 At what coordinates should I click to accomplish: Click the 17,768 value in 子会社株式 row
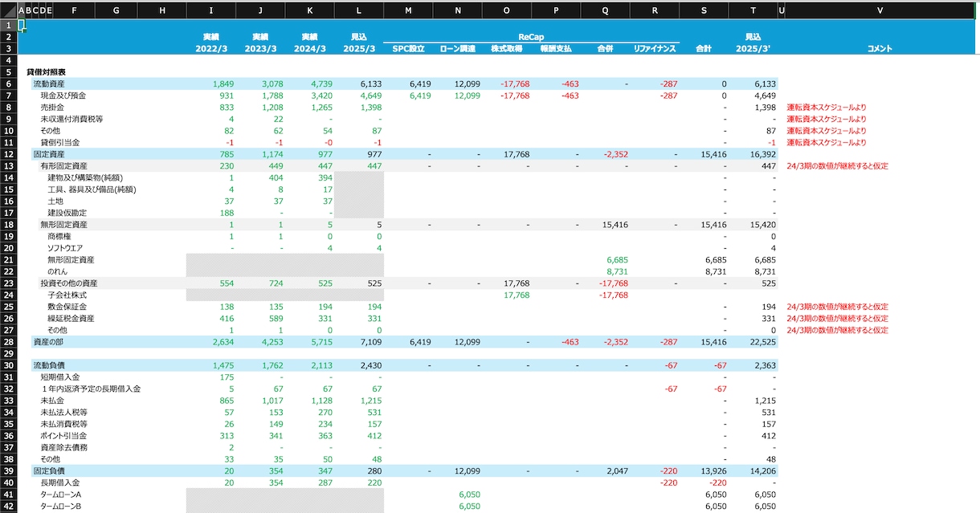click(517, 295)
